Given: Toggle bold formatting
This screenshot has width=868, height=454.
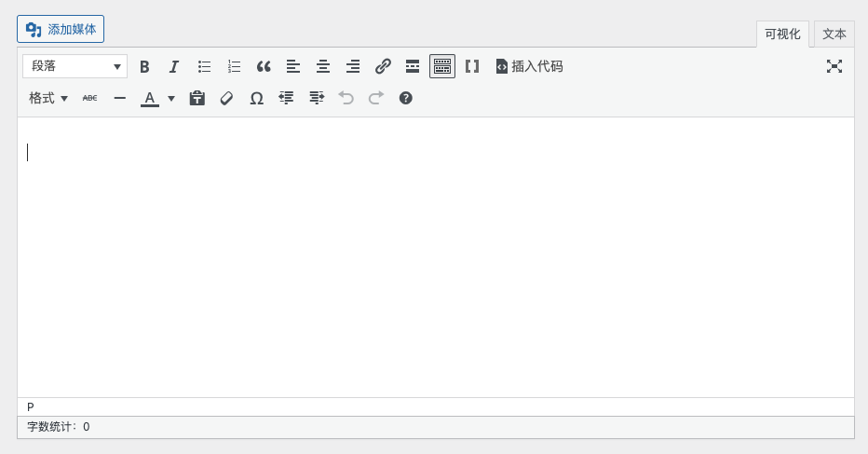Looking at the screenshot, I should tap(144, 66).
